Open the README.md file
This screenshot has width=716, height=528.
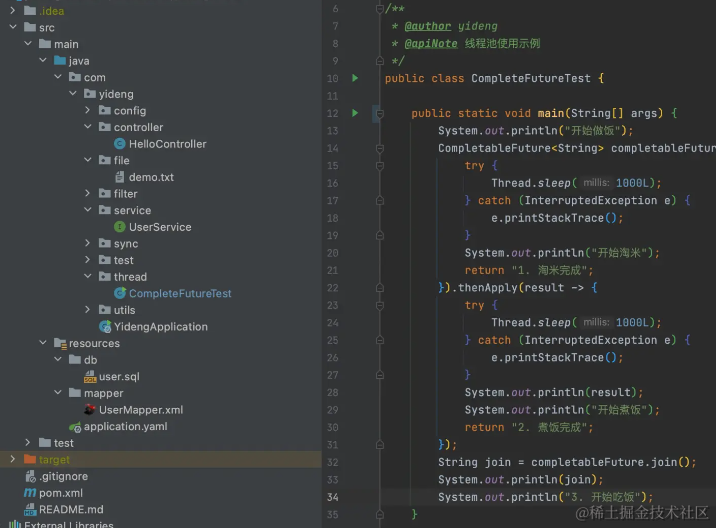click(x=70, y=510)
